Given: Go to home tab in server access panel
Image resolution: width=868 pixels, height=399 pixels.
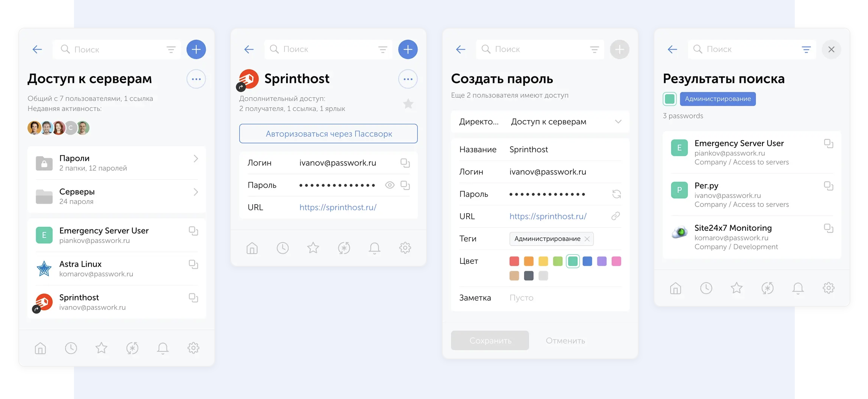Looking at the screenshot, I should point(40,348).
